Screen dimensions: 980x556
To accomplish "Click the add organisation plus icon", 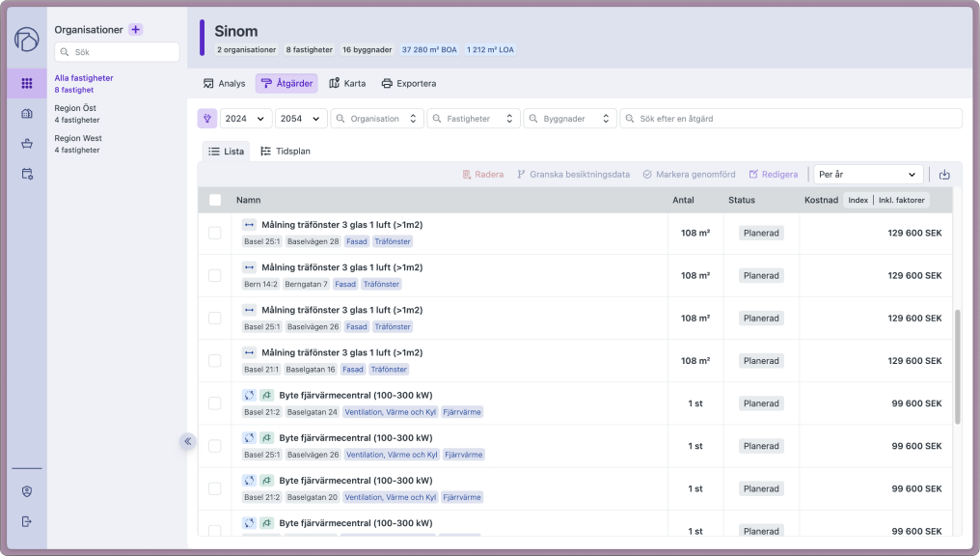I will click(136, 29).
